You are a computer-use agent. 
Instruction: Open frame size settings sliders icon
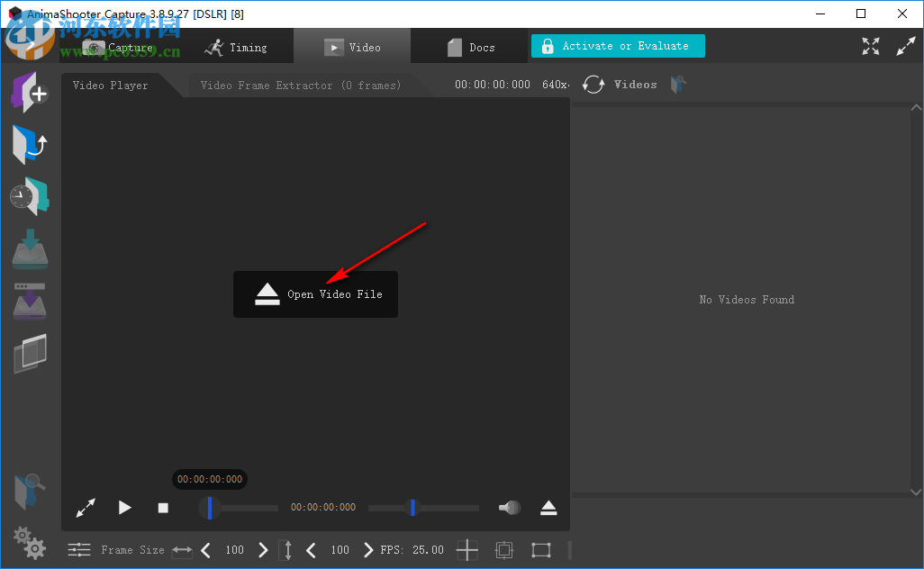coord(79,549)
